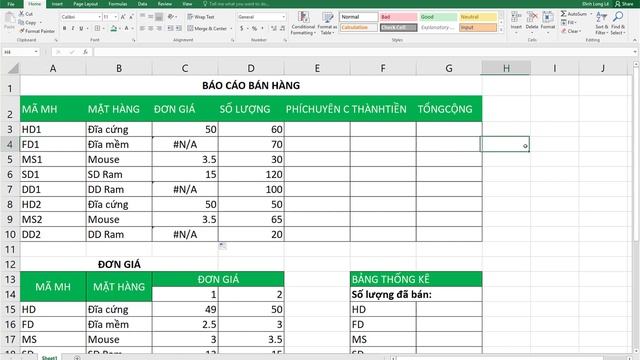Click the Share button
This screenshot has width=640, height=360.
pos(624,4)
